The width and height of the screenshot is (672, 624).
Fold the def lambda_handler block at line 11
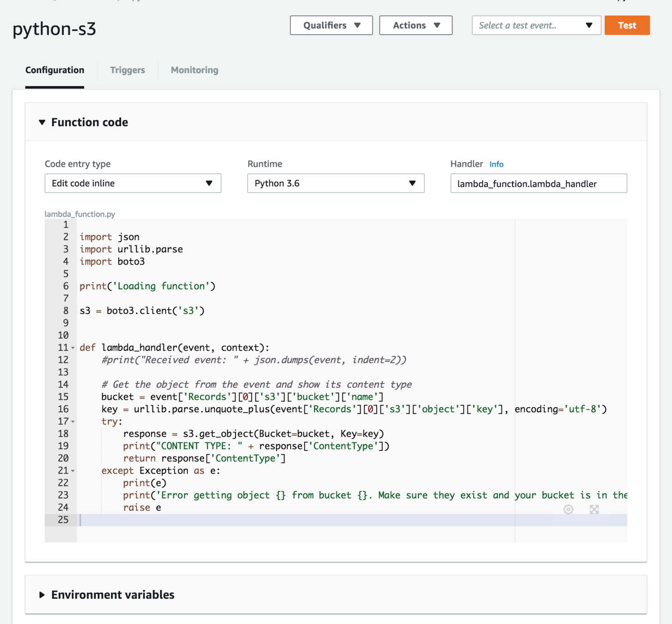(73, 348)
